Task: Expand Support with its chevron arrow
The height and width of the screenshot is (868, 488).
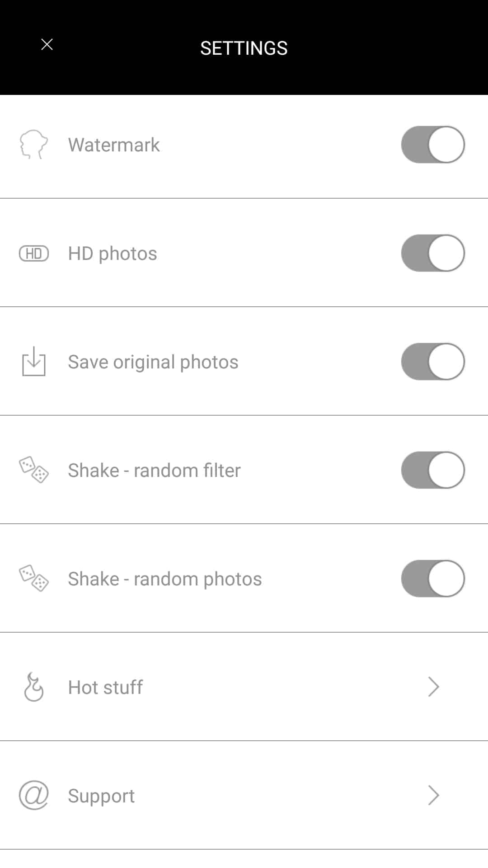Action: point(433,796)
